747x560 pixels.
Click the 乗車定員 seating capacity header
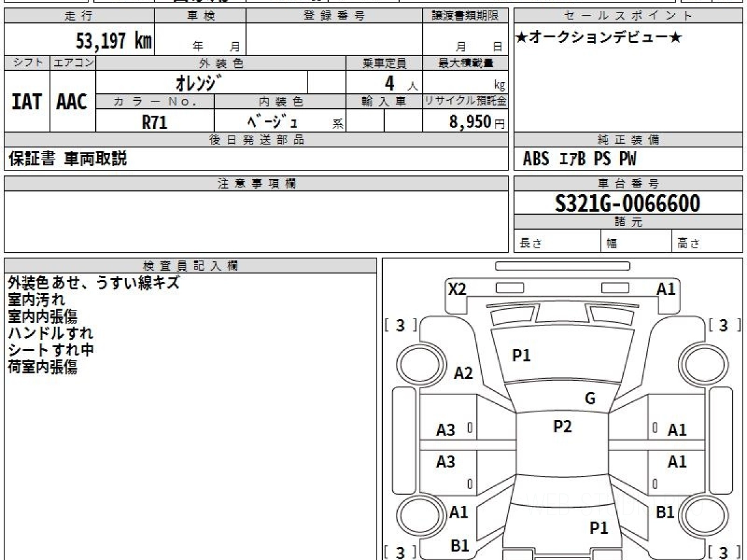pos(384,63)
